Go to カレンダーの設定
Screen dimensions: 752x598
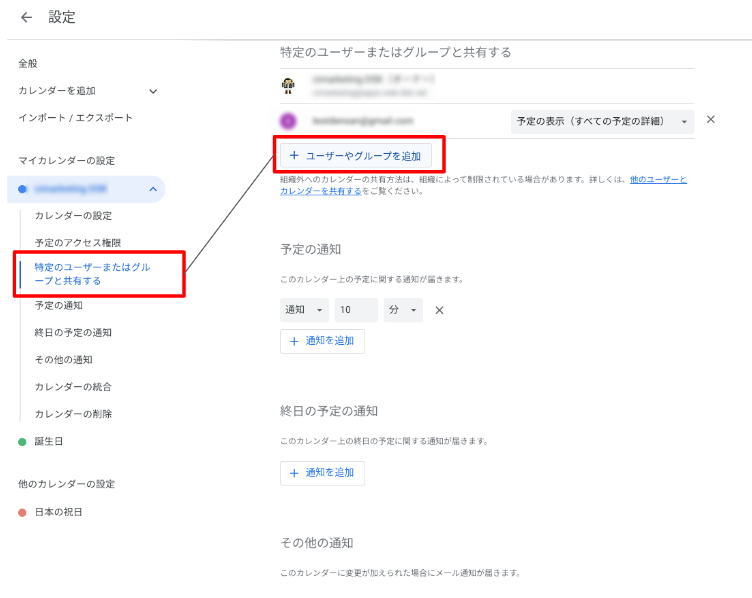click(73, 216)
